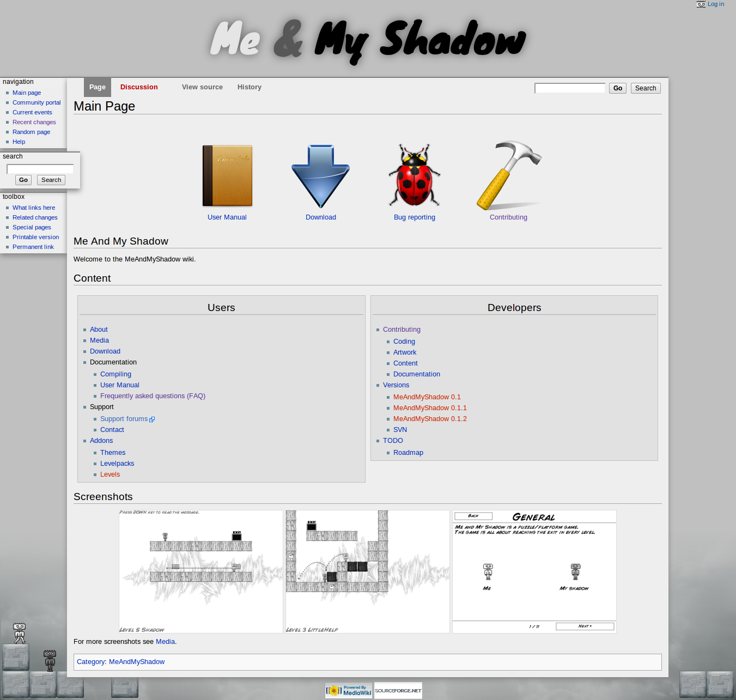Open the Level 3 LittleHelp screenshot

pyautogui.click(x=368, y=571)
